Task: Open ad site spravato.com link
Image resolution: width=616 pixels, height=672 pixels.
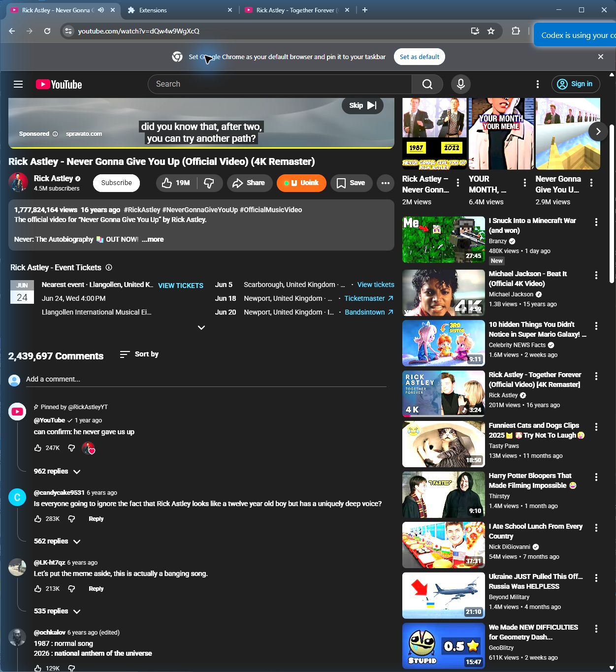Action: coord(84,134)
